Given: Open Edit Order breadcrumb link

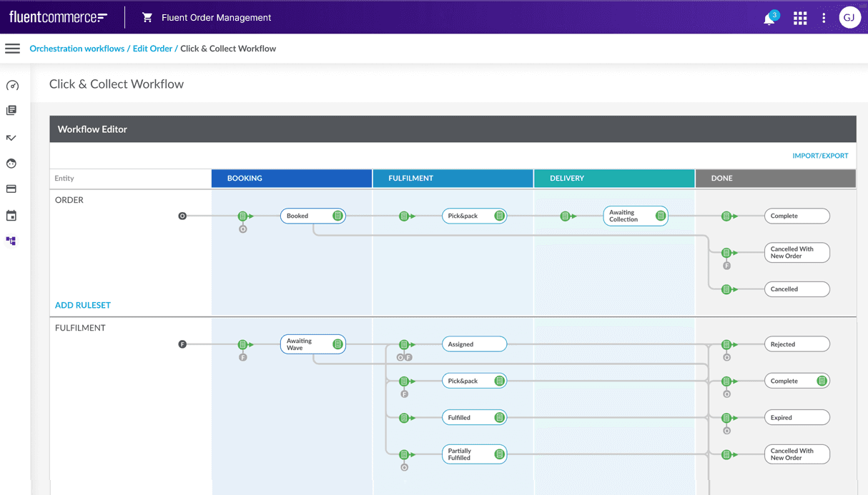Looking at the screenshot, I should pos(152,49).
